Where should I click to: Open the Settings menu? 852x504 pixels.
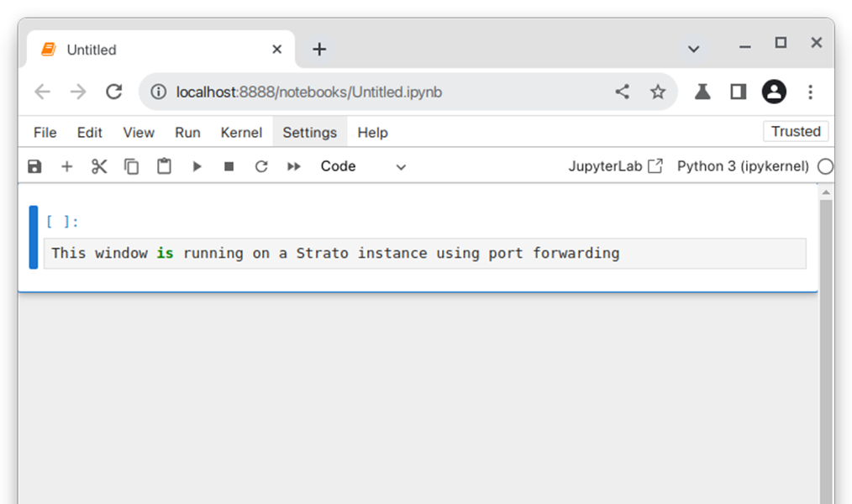tap(309, 132)
